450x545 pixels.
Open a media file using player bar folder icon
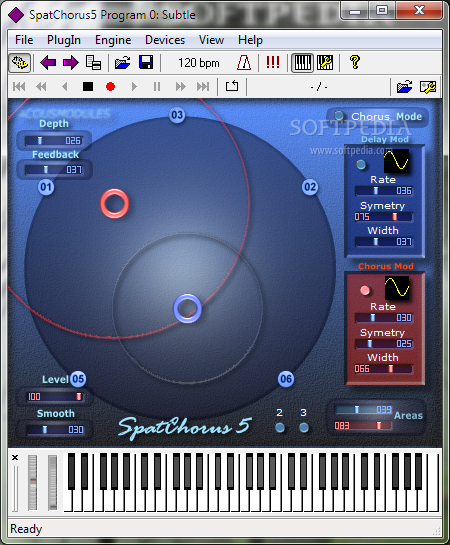pyautogui.click(x=405, y=87)
